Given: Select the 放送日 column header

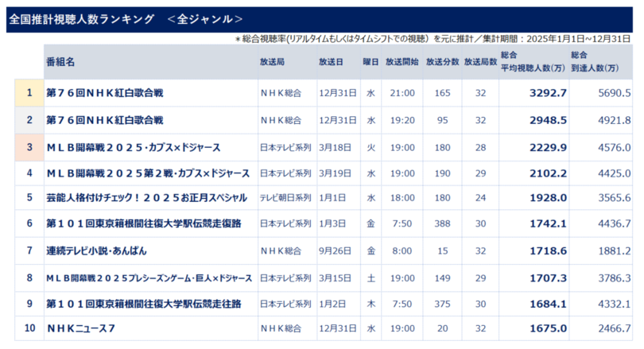Looking at the screenshot, I should [x=331, y=61].
